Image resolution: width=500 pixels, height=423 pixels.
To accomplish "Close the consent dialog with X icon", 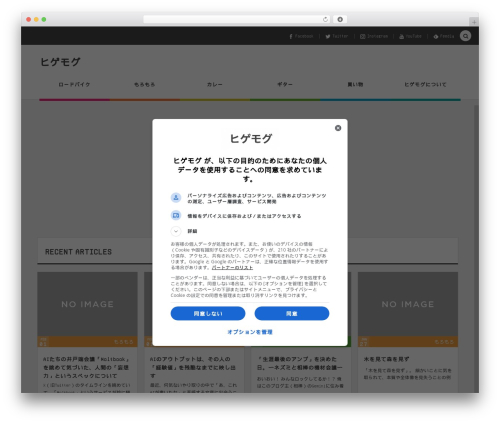I will (338, 128).
